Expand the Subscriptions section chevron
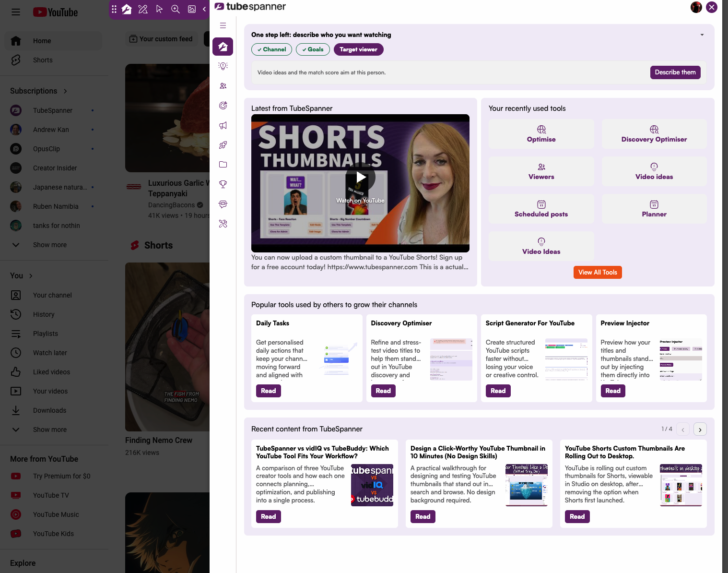 (65, 91)
